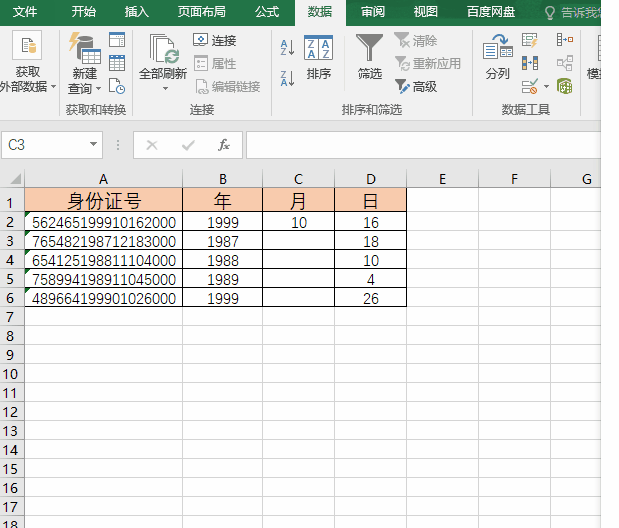Switch to the 公式 tab
Image resolution: width=619 pixels, height=528 pixels.
point(267,12)
